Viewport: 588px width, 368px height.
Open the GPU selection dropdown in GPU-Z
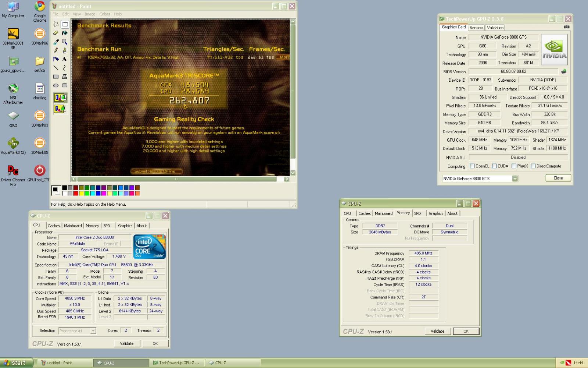515,178
